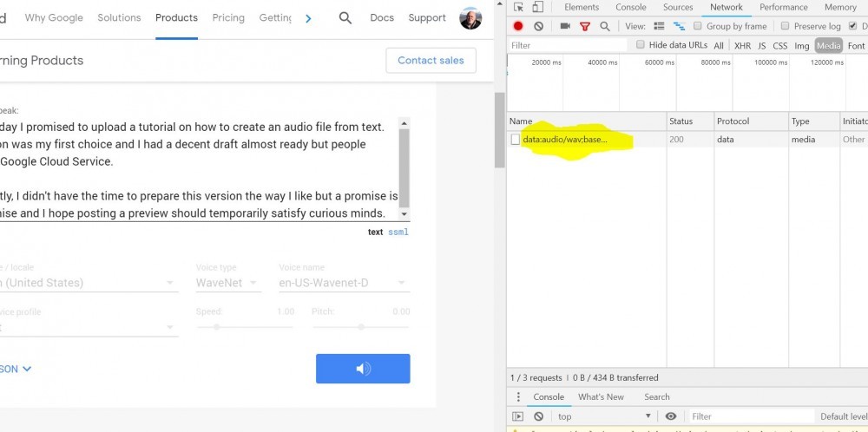The width and height of the screenshot is (868, 432).
Task: Enable capture screenshots camera icon
Action: pyautogui.click(x=565, y=26)
